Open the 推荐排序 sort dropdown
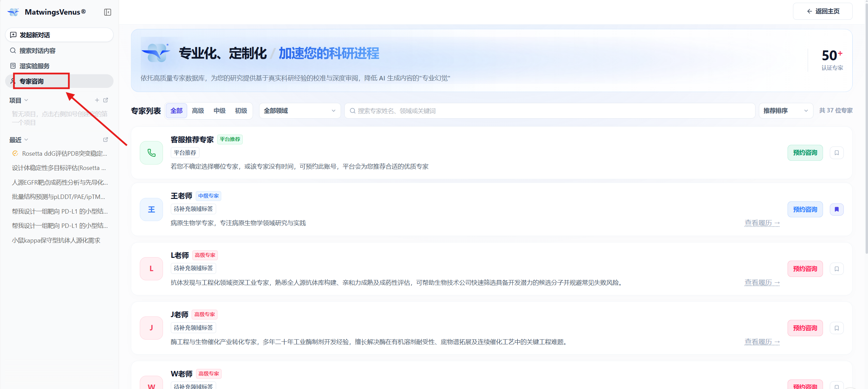This screenshot has width=868, height=389. point(786,111)
